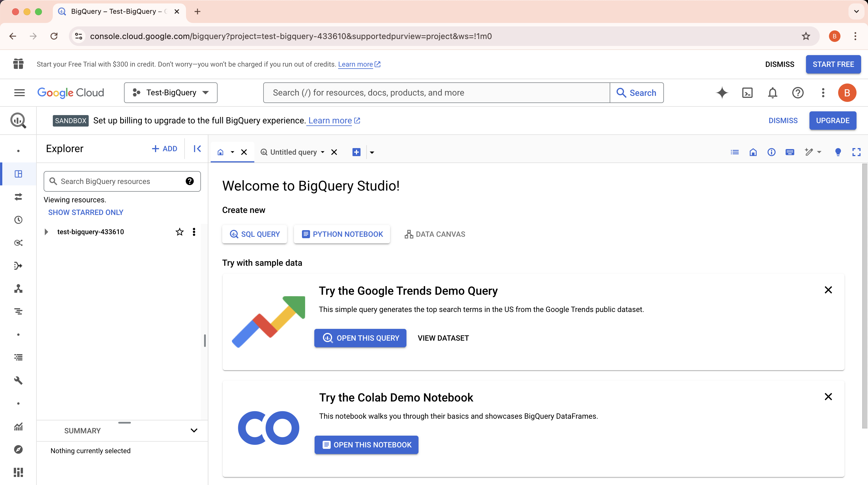Expand the test-bigquery-433610 tree node
Viewport: 868px width, 485px height.
pyautogui.click(x=46, y=232)
